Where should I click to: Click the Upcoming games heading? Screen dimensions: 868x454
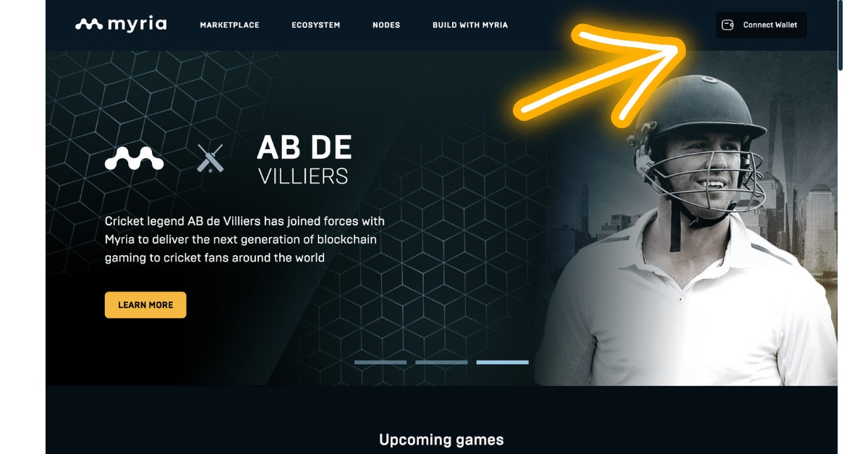click(x=441, y=440)
